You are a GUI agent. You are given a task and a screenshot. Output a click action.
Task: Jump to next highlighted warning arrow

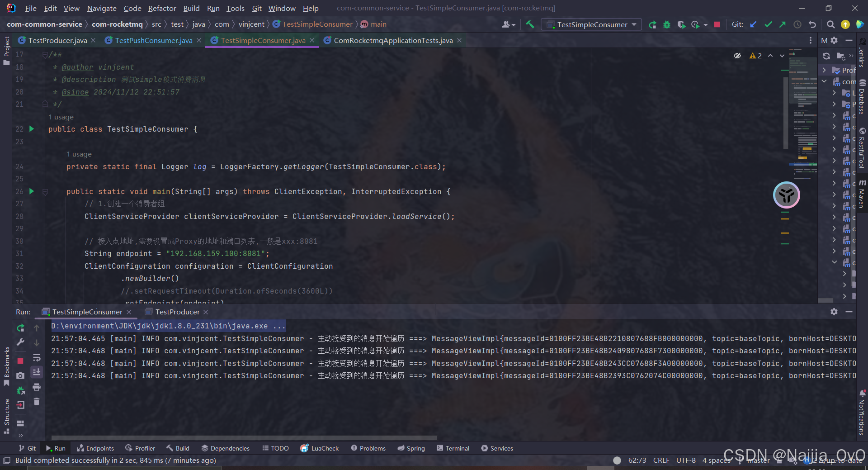tap(782, 56)
